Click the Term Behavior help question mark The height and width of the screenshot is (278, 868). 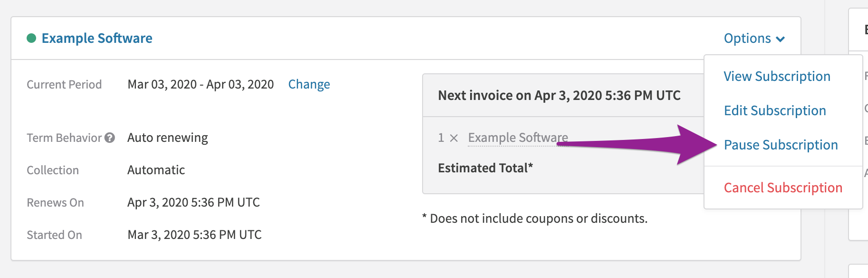110,138
